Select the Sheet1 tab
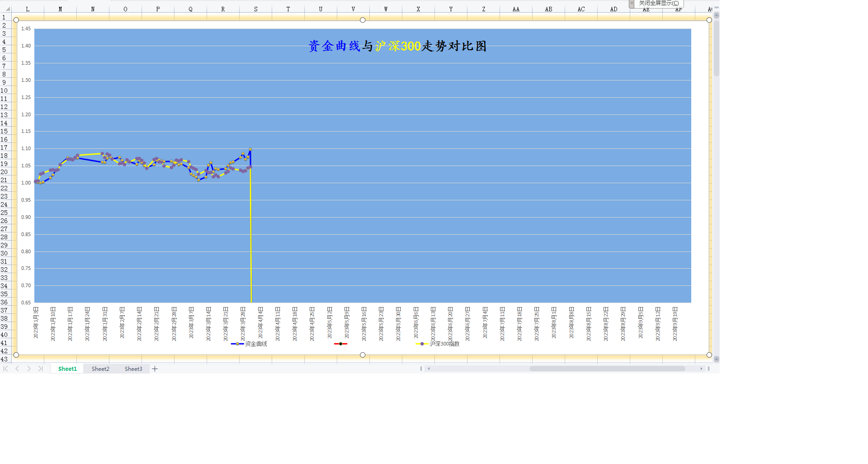The width and height of the screenshot is (868, 464). (x=67, y=369)
